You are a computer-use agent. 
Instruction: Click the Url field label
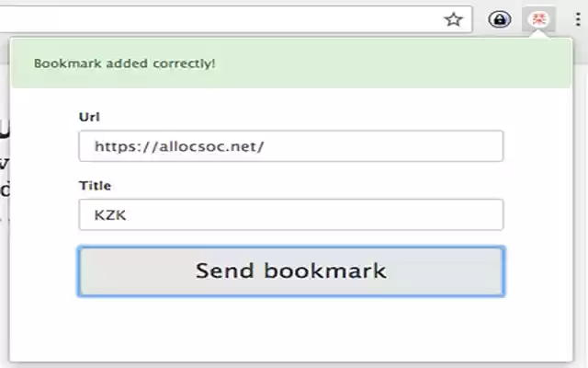click(89, 117)
